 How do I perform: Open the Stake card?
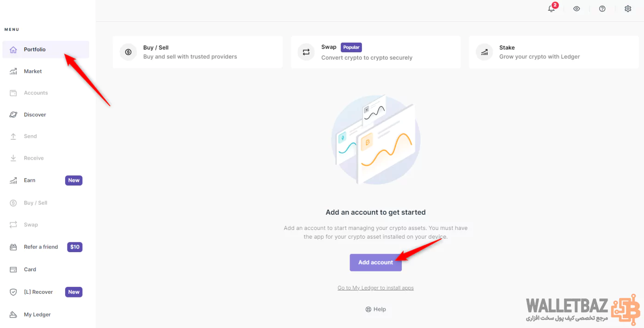553,52
